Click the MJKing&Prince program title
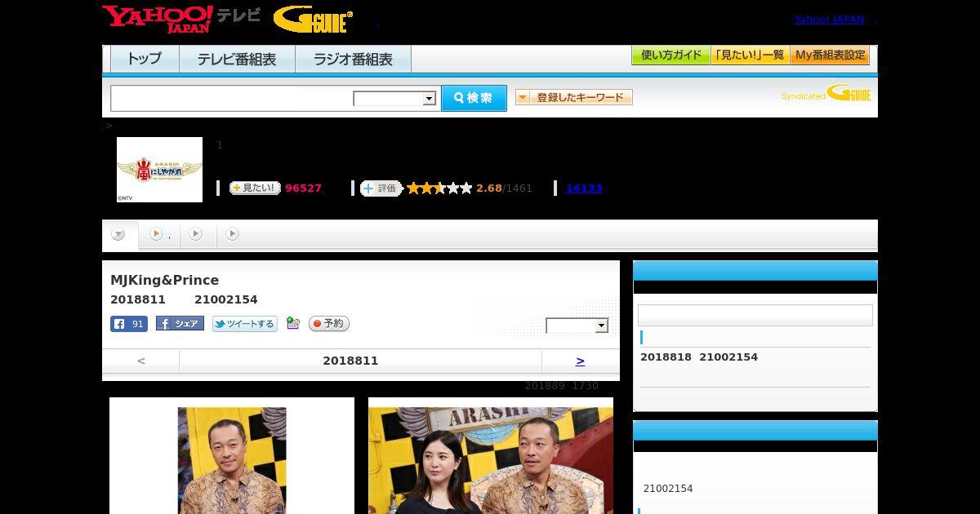 165,280
